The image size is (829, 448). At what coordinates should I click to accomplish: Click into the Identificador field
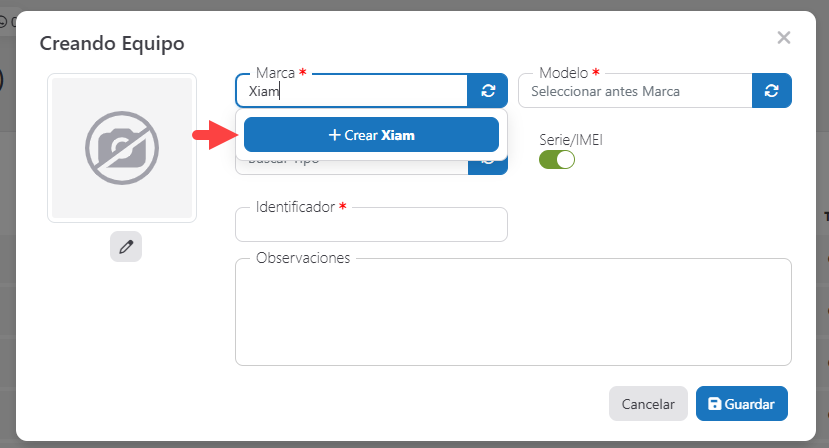tap(371, 225)
